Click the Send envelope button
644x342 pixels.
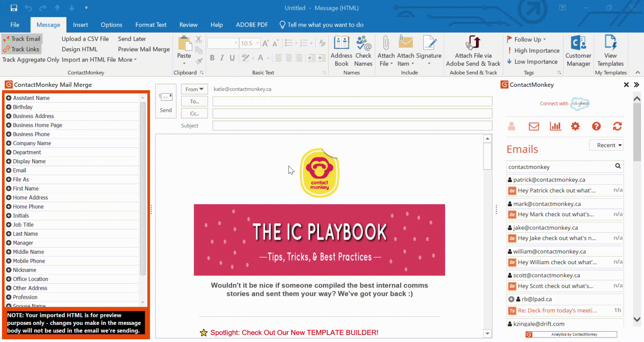(x=166, y=101)
